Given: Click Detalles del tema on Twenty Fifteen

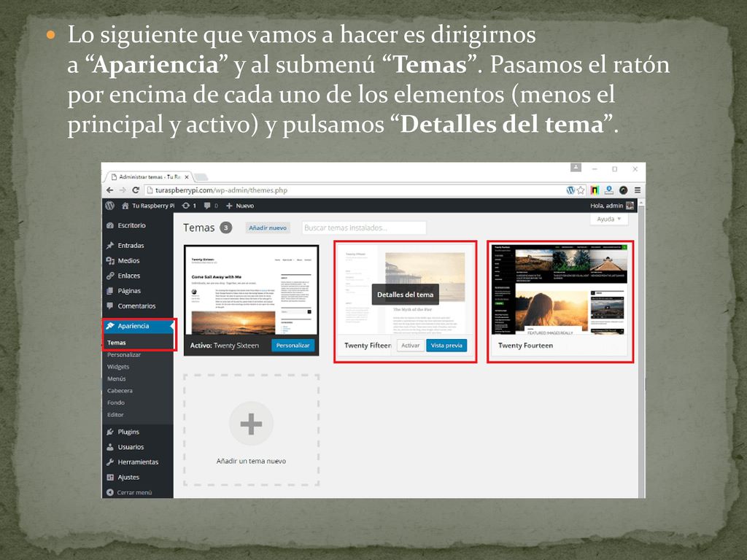Looking at the screenshot, I should 406,295.
